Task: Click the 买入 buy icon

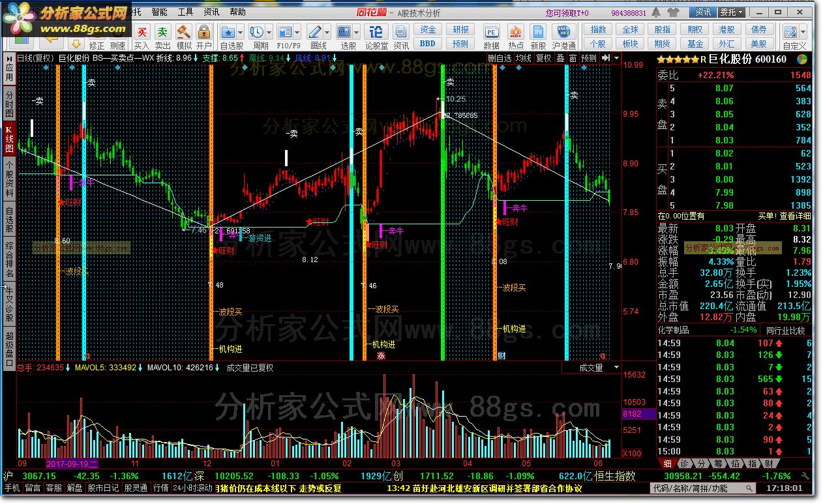Action: click(x=142, y=33)
